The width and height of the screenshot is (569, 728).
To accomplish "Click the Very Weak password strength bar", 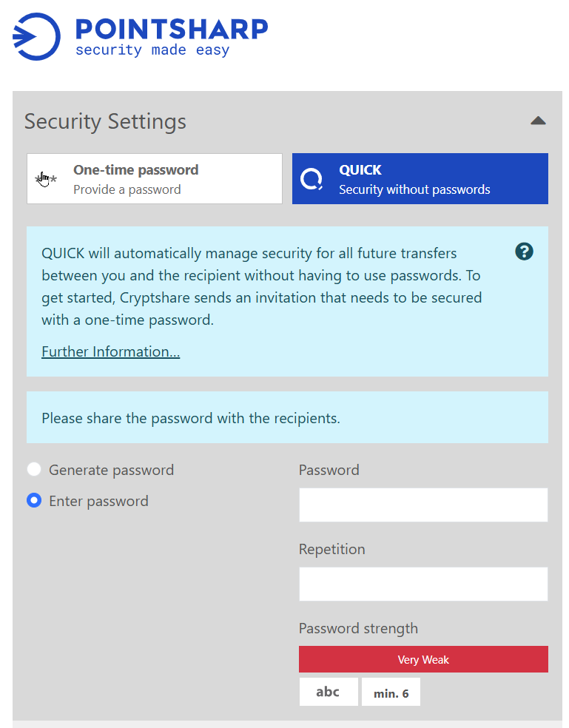I will (423, 659).
